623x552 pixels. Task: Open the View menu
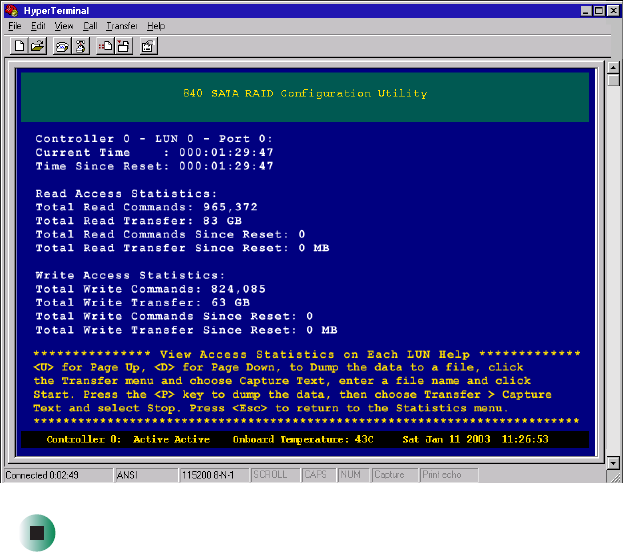click(64, 26)
